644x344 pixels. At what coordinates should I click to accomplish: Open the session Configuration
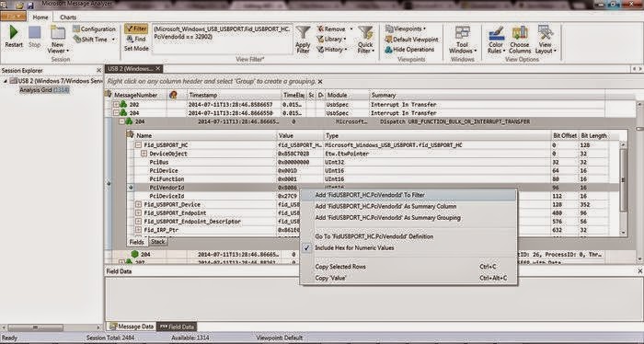[95, 29]
